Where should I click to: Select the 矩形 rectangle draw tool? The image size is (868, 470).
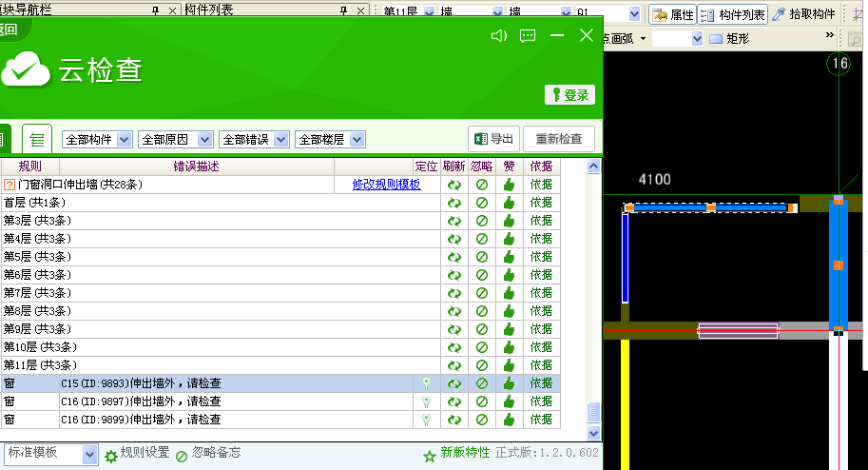coord(729,39)
